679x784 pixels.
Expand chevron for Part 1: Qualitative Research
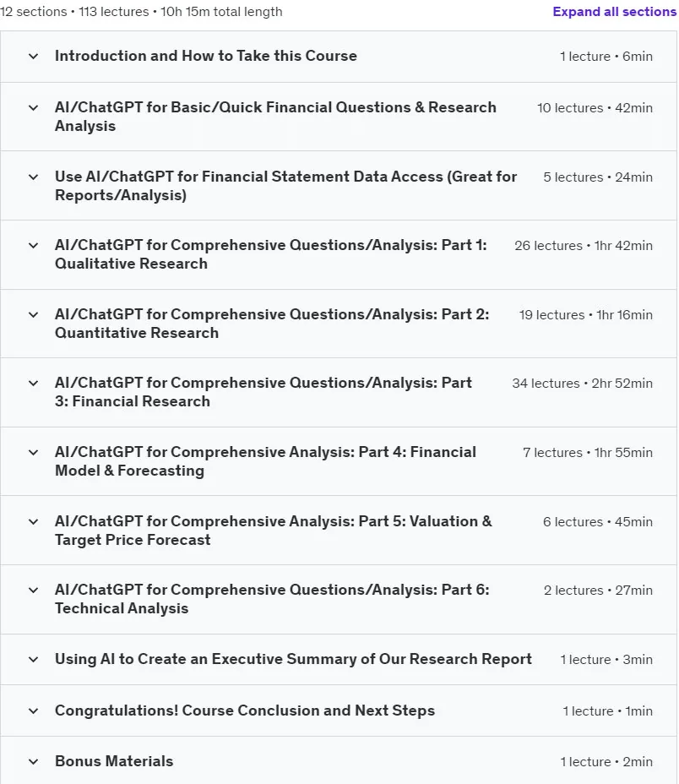[33, 246]
